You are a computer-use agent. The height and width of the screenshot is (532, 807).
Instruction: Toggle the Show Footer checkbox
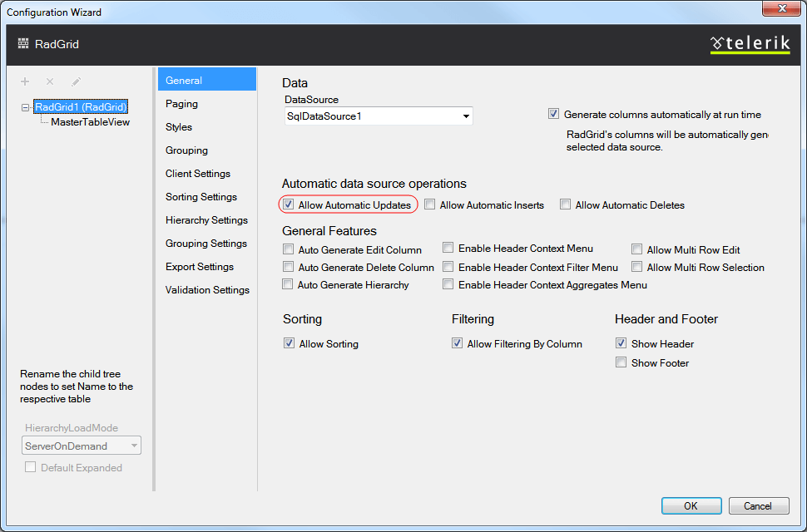[x=621, y=362]
